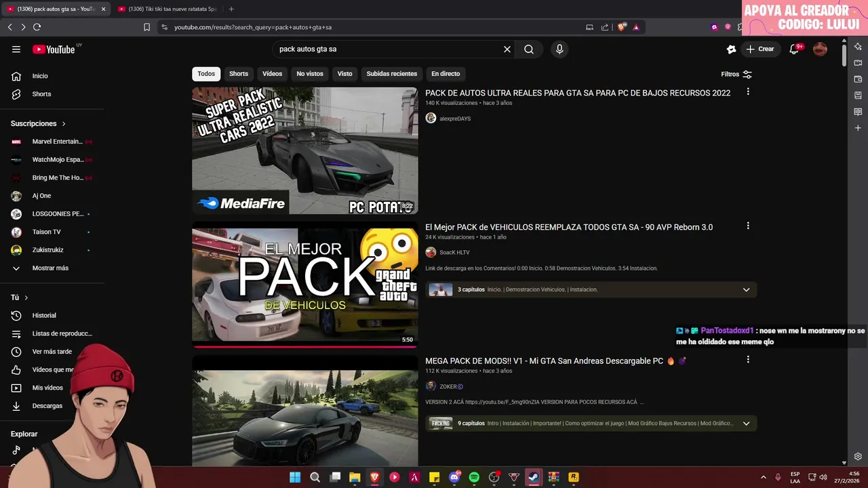The image size is (868, 488).
Task: Bookmark this page with the bookmark icon
Action: tap(146, 27)
